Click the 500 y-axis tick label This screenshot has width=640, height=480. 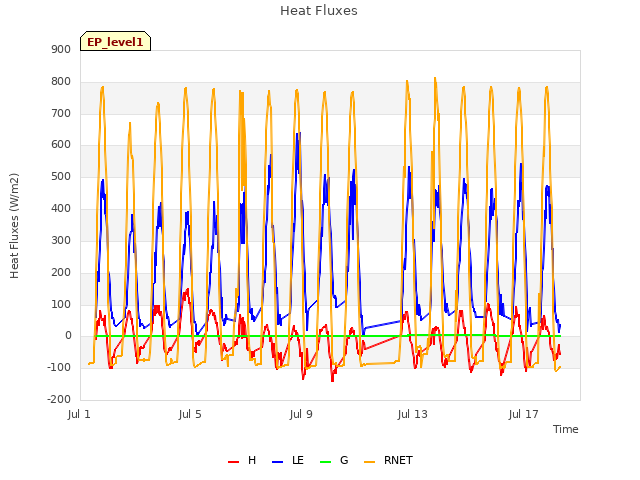61,177
